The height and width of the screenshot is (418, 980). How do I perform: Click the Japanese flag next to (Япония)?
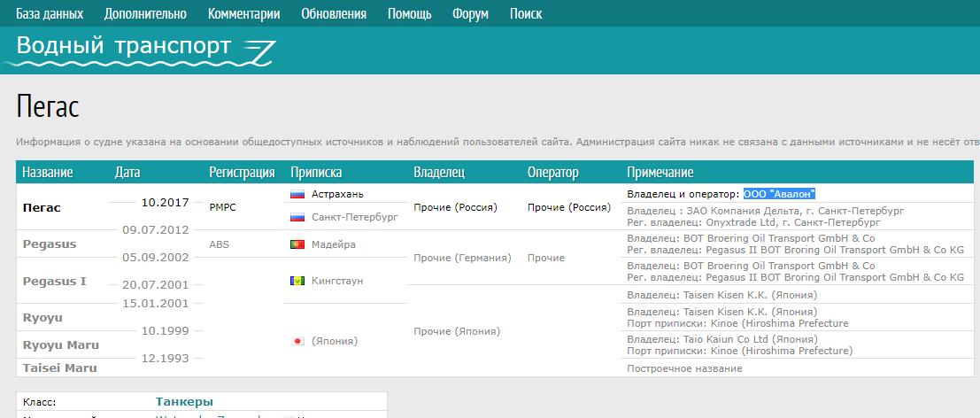[297, 341]
